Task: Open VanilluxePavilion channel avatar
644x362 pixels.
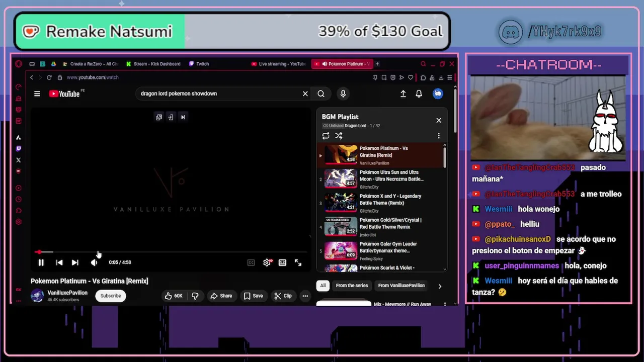Action: pos(37,296)
